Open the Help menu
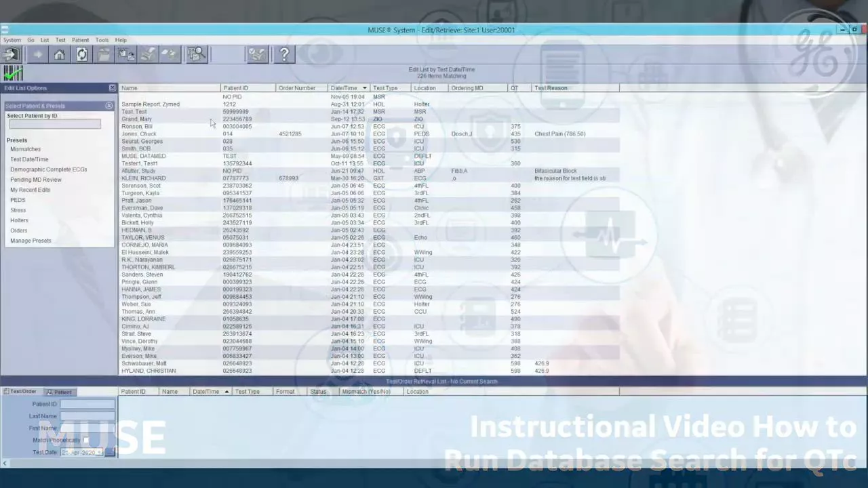 pyautogui.click(x=121, y=40)
